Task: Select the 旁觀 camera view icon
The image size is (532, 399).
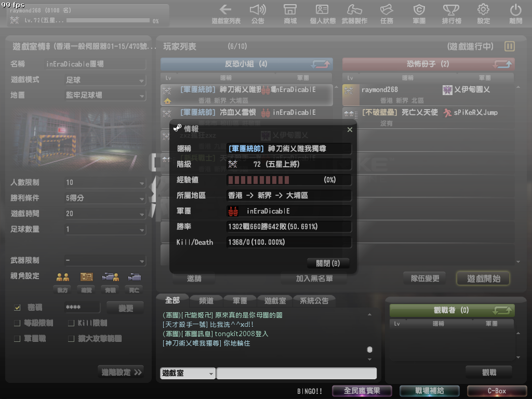Action: tap(111, 277)
